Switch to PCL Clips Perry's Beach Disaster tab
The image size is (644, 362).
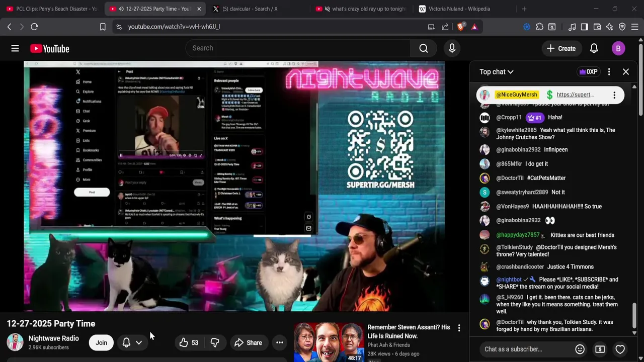coord(52,9)
